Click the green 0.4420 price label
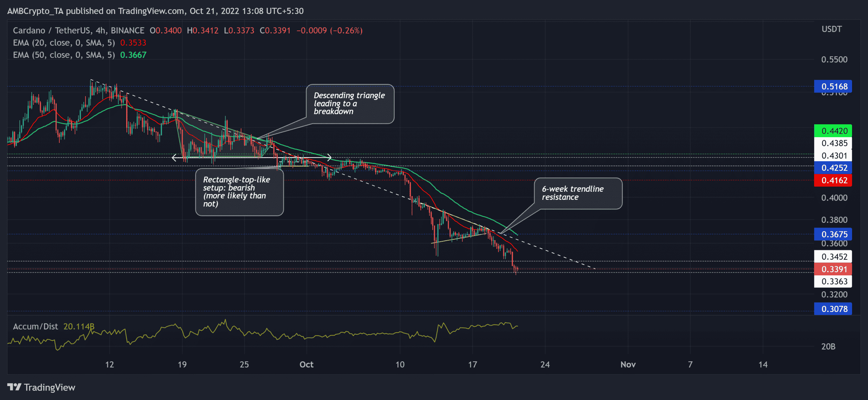The width and height of the screenshot is (868, 400). point(833,131)
